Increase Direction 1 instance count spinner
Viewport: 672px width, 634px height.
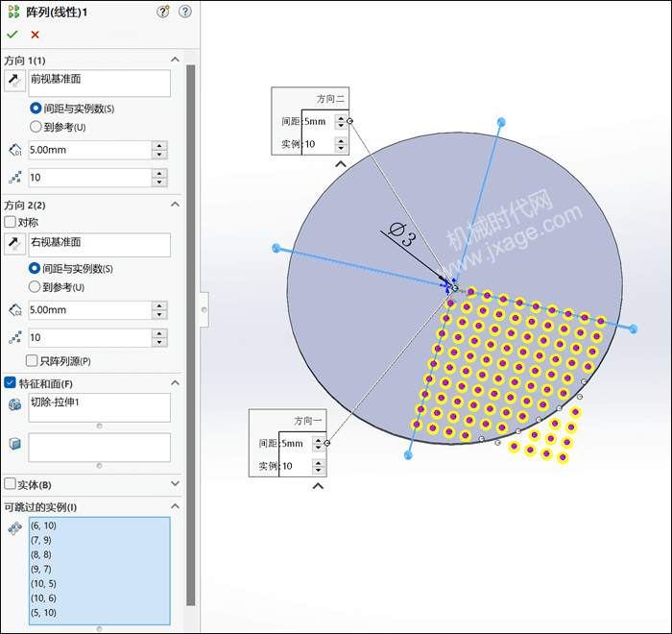point(159,173)
